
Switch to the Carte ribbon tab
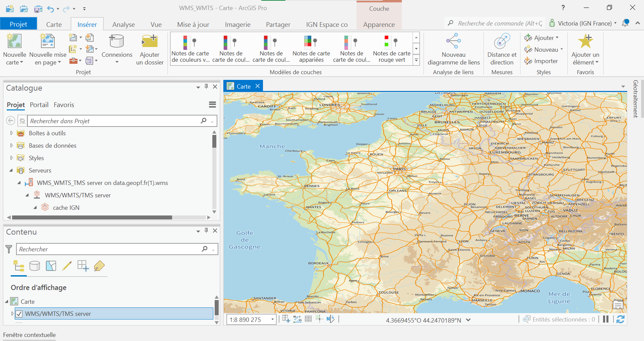(54, 25)
